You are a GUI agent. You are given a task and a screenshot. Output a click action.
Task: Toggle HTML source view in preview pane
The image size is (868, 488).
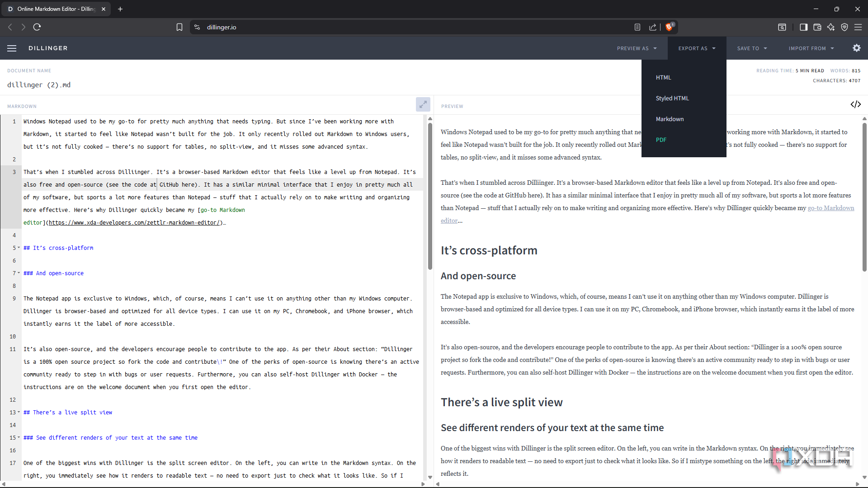tap(855, 104)
